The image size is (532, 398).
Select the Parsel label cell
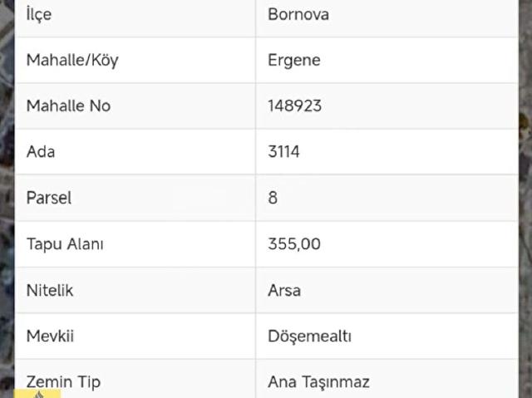click(x=49, y=198)
